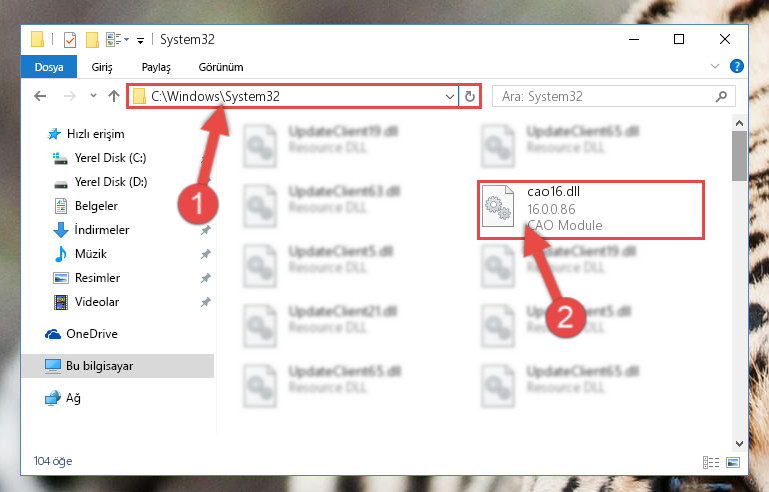Open the Dosya tab

[49, 67]
